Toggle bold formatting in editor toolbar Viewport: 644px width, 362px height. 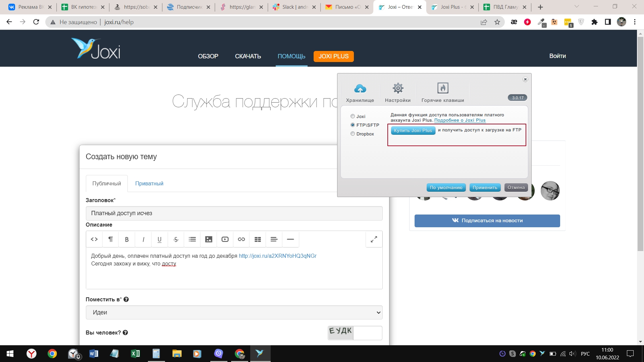[127, 239]
